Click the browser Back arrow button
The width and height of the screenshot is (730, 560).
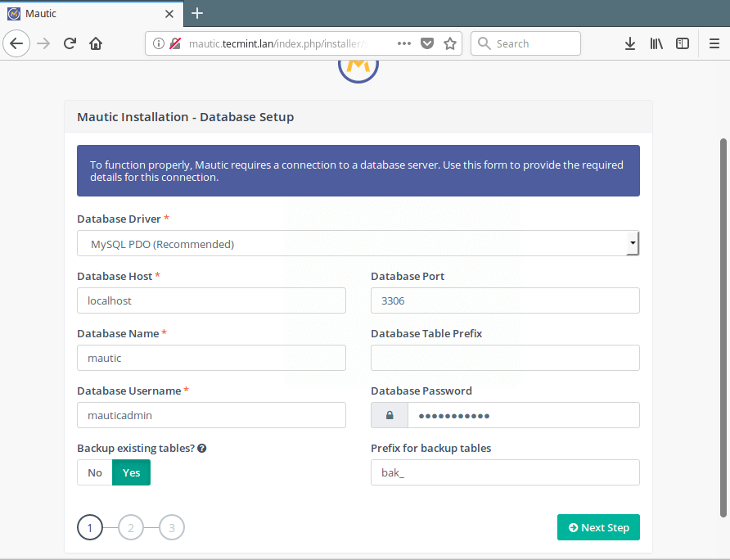tap(16, 43)
